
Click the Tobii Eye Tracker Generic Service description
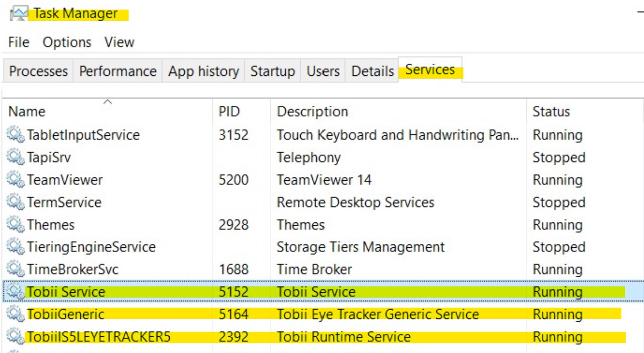pyautogui.click(x=378, y=314)
